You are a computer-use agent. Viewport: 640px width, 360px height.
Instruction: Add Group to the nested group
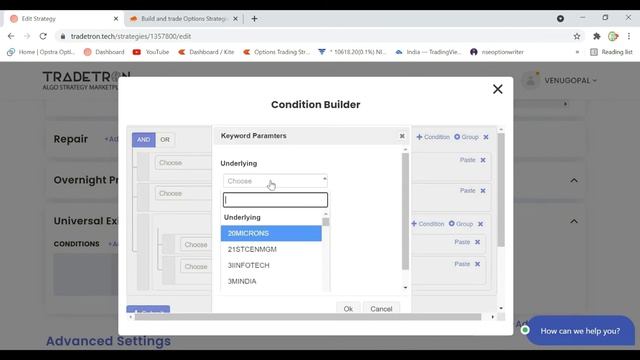click(x=461, y=224)
